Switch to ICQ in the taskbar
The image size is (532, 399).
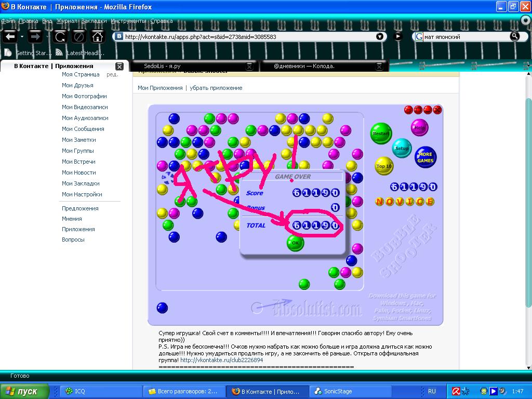point(101,391)
